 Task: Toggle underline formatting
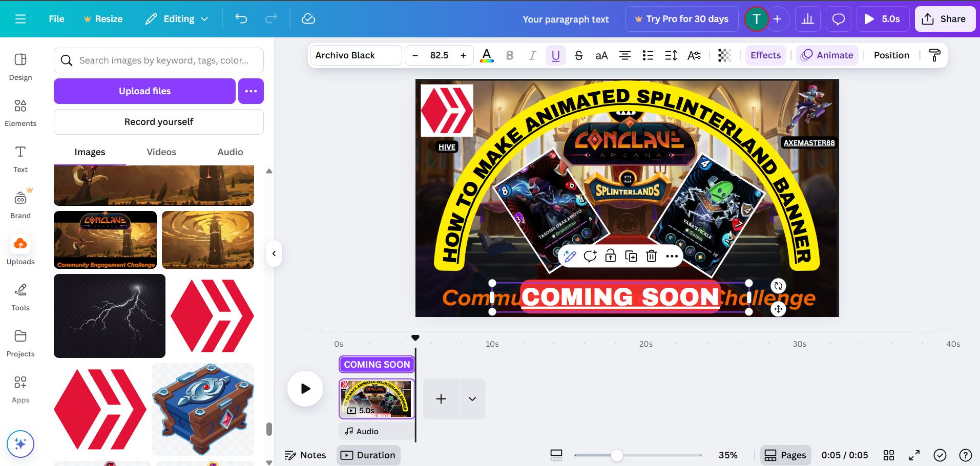pos(556,55)
